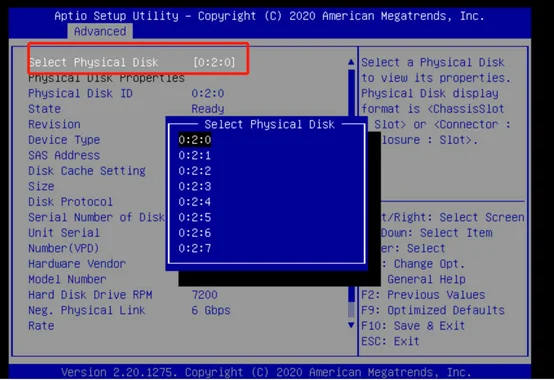The height and width of the screenshot is (380, 554).
Task: Select disk 0:2:1 in popup list
Action: pyautogui.click(x=195, y=155)
